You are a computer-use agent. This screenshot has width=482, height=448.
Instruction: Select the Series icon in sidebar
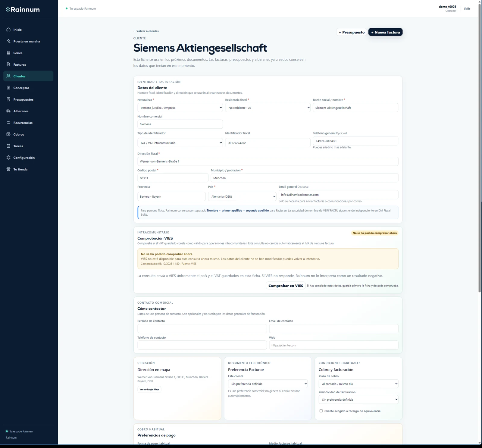point(8,53)
